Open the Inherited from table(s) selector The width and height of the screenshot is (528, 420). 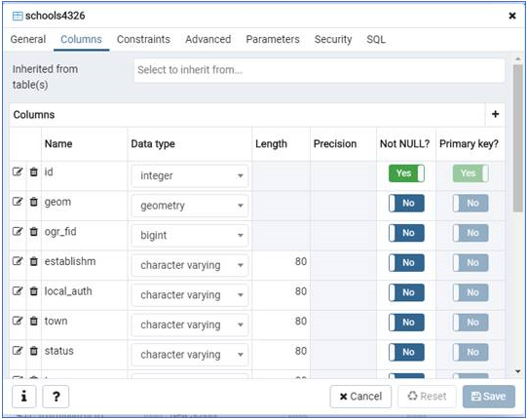tap(320, 70)
